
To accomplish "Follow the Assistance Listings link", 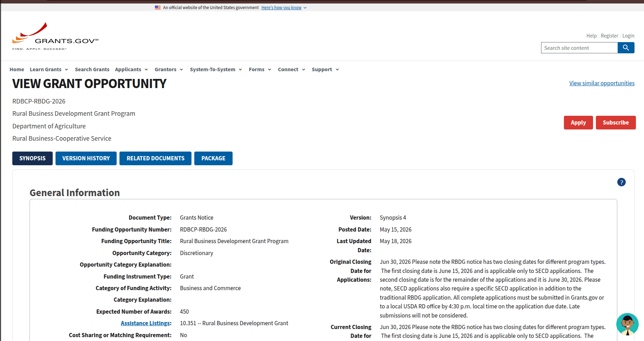I will 145,323.
